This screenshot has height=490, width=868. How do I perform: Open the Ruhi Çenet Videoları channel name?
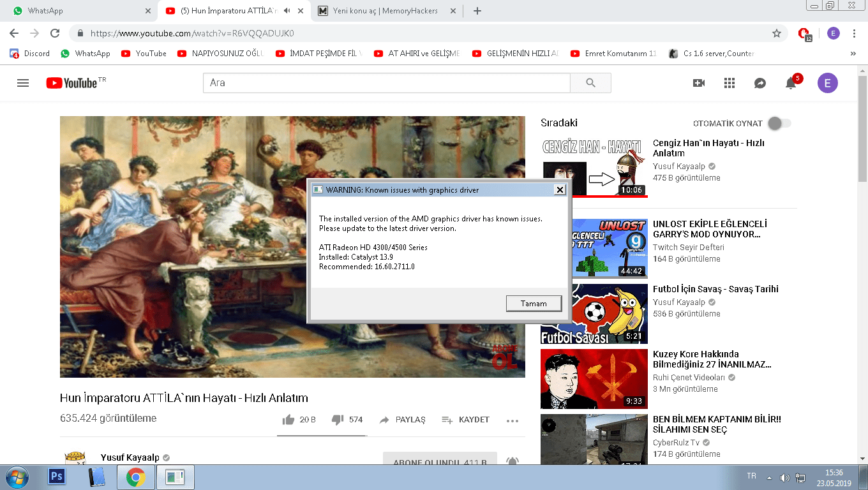point(689,378)
